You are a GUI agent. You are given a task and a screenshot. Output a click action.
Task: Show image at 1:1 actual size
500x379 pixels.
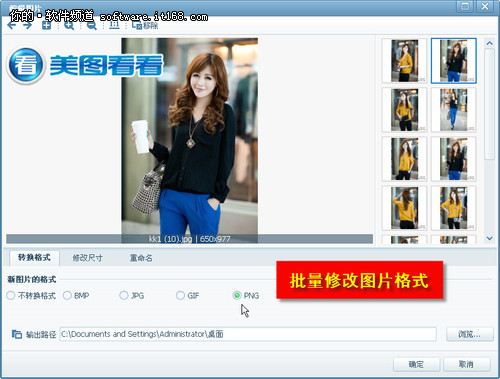pyautogui.click(x=114, y=25)
